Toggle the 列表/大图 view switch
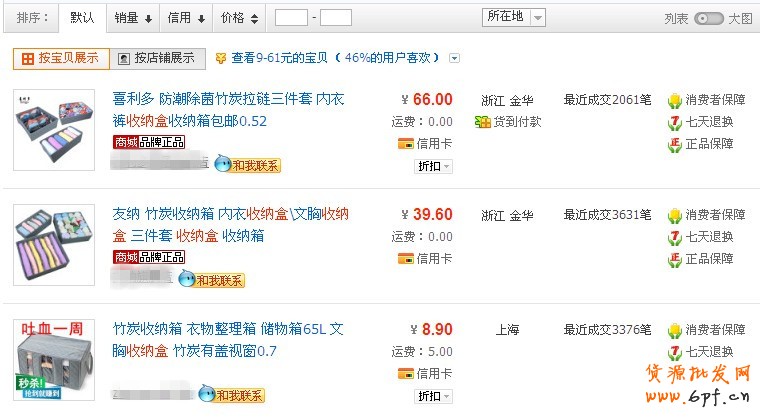 [708, 18]
